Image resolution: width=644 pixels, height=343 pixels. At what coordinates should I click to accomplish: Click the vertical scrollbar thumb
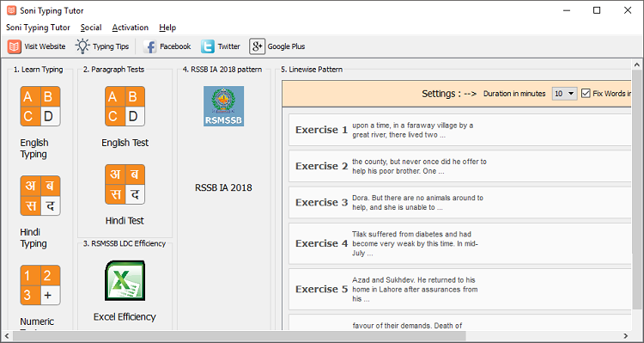click(636, 189)
